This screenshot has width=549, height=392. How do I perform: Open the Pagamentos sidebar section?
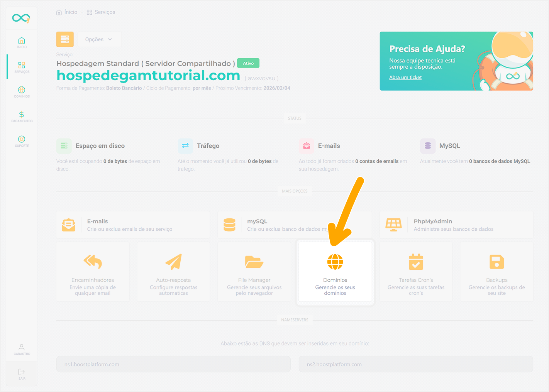[x=22, y=117]
